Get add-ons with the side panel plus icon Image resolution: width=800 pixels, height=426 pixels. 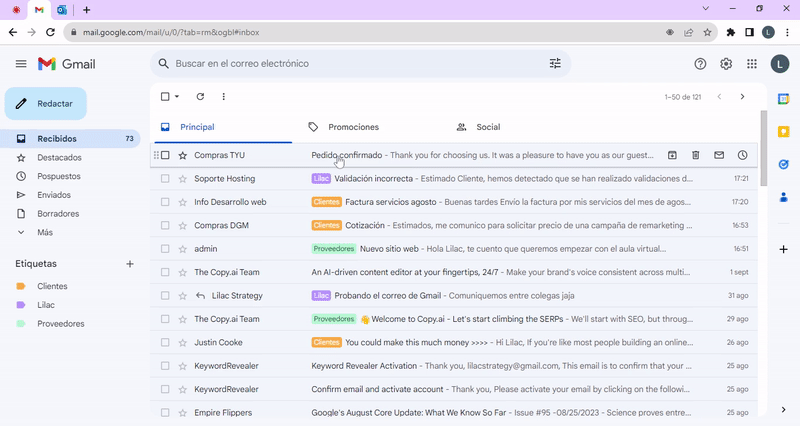tap(783, 249)
